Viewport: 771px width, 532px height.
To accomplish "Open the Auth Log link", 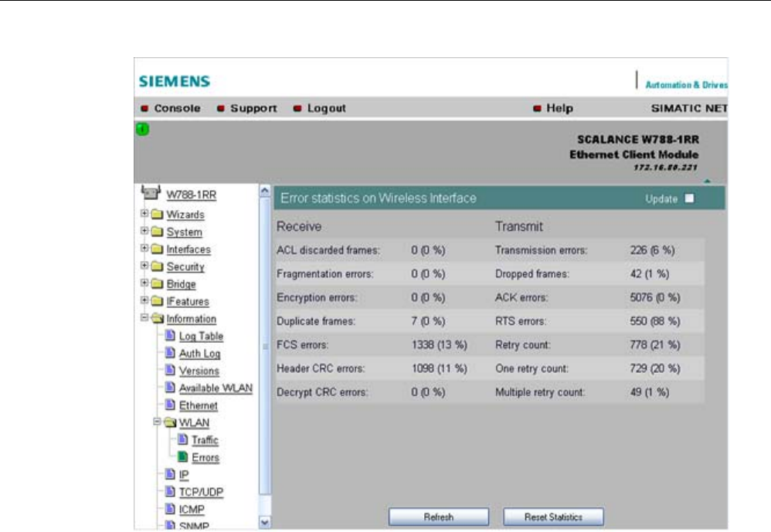I will point(199,354).
